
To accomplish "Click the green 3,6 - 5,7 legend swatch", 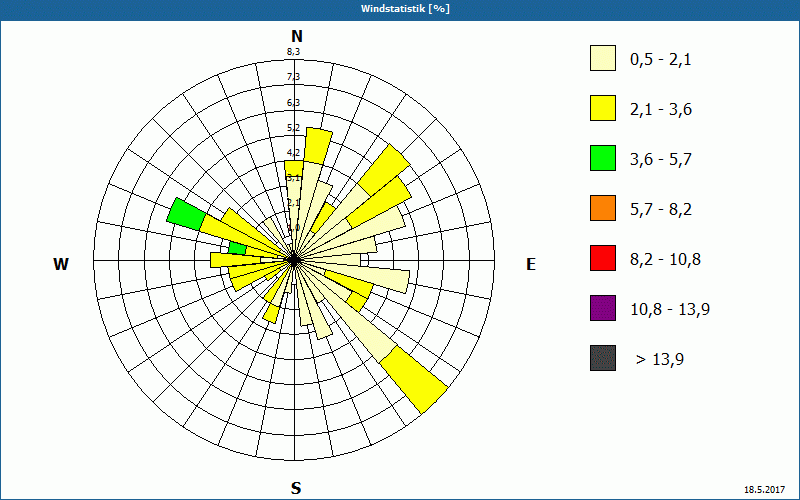I will (603, 158).
